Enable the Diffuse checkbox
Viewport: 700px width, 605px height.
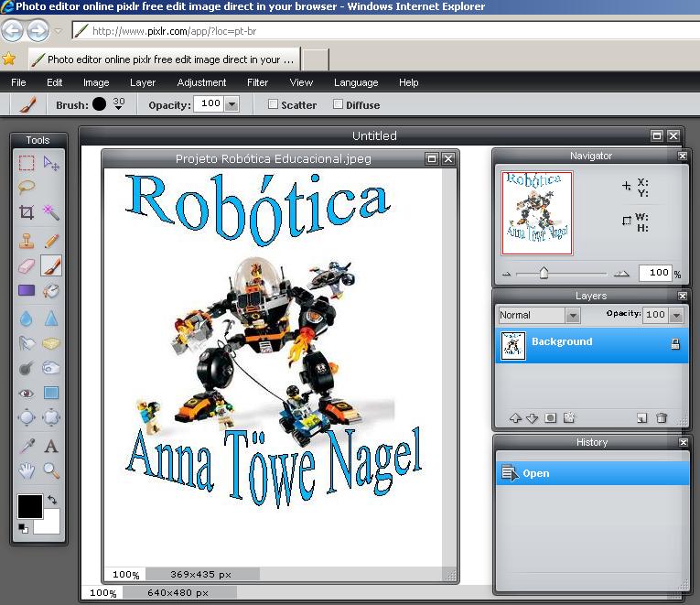(x=338, y=104)
